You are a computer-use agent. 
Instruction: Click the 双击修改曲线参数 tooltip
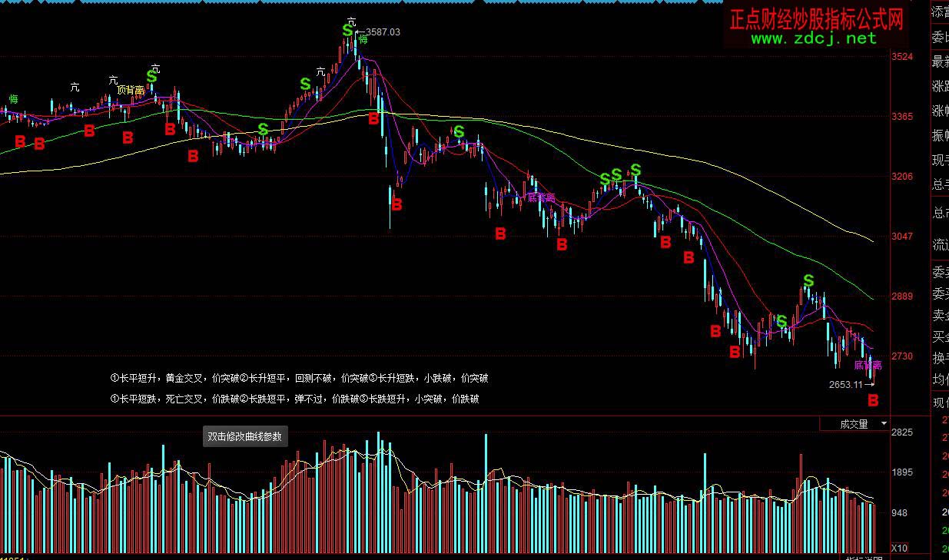(244, 436)
